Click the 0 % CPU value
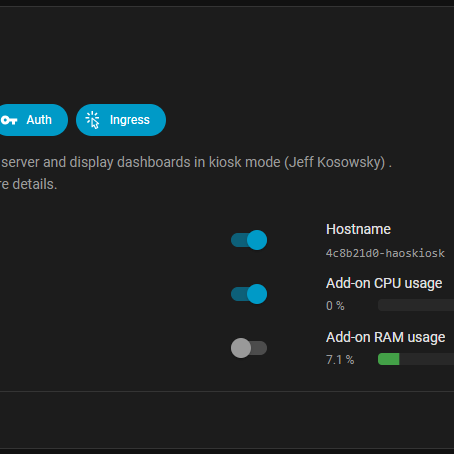 pos(335,306)
